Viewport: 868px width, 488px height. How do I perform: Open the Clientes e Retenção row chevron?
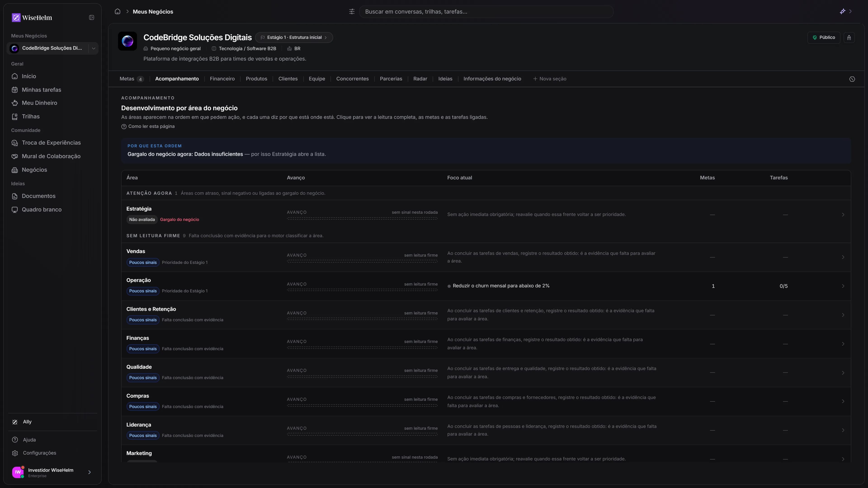click(843, 315)
